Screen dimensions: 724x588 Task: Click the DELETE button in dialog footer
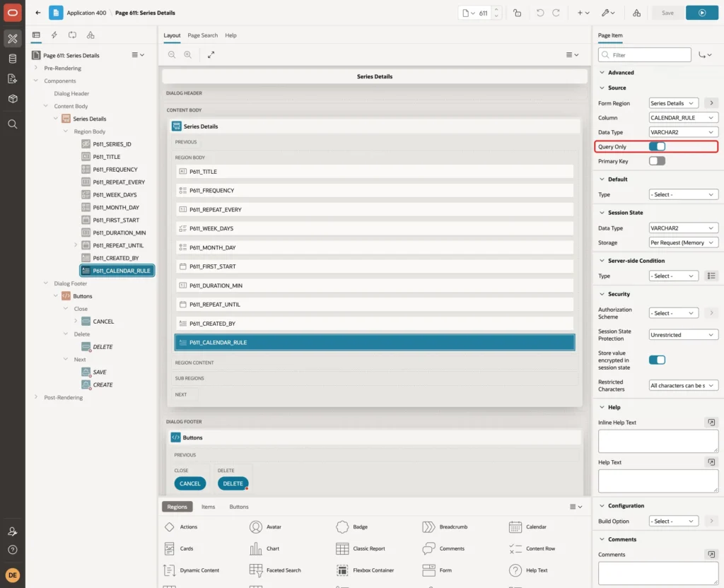click(x=233, y=483)
